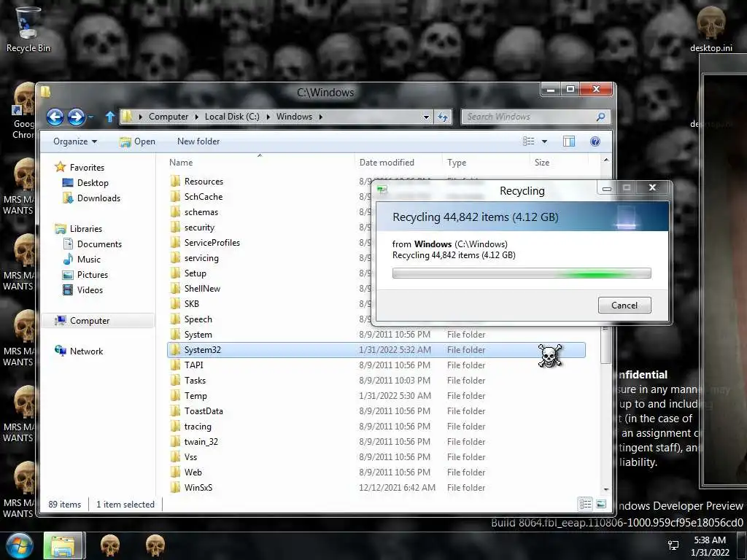Cancel the Recycling operation
The image size is (747, 560).
click(x=624, y=306)
